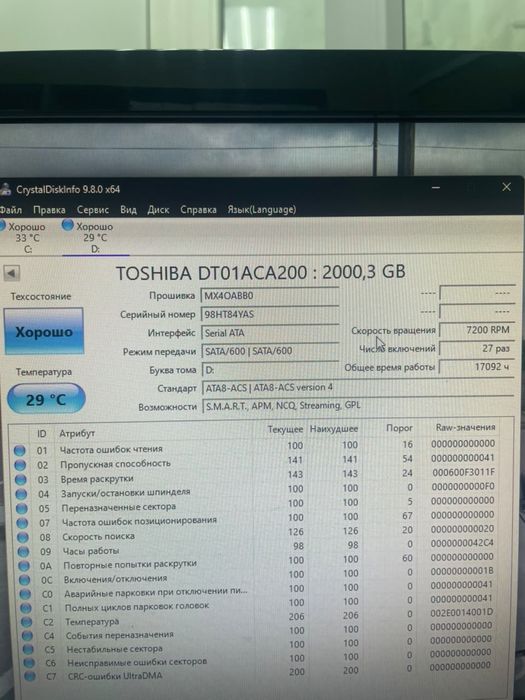Click the Режим передачи SATA/600 field
This screenshot has height=700, width=525.
click(x=270, y=351)
